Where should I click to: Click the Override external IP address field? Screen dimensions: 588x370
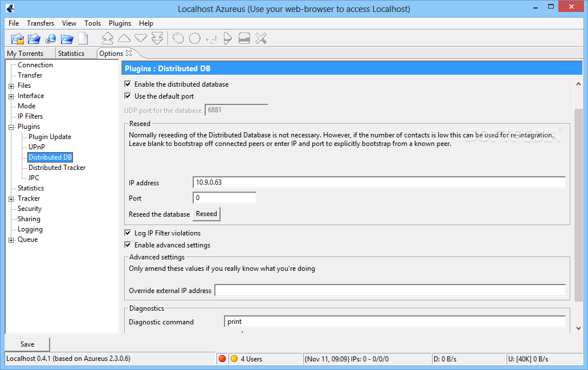point(390,290)
